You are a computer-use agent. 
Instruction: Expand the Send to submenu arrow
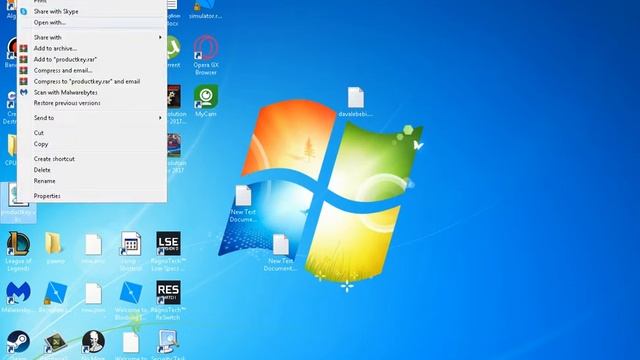160,118
